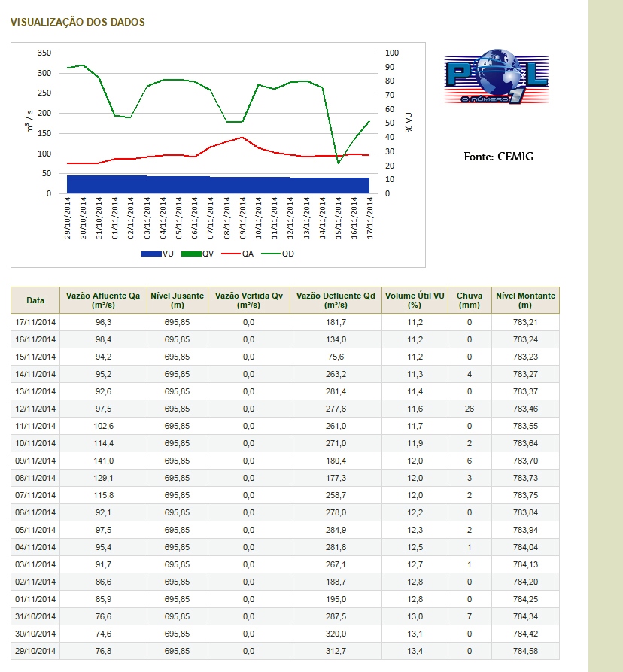Click chart x-axis label 17/11/2014
Screen dimensions: 623x672
click(369, 217)
